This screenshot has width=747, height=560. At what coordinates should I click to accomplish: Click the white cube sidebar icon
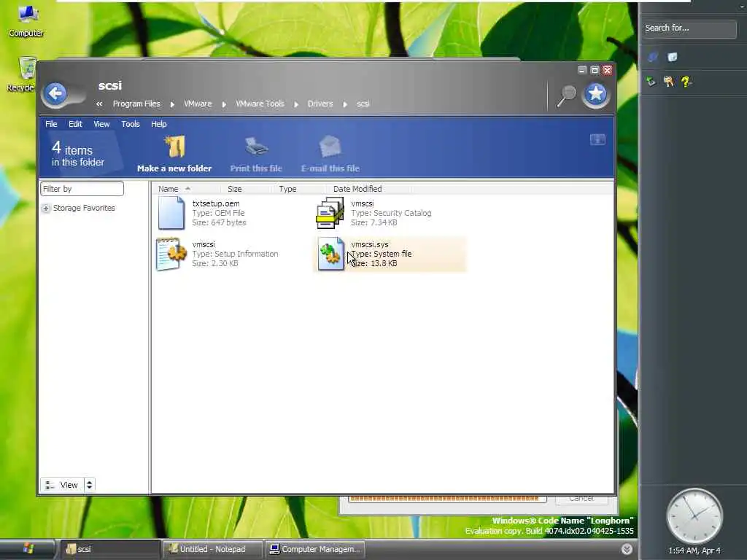(672, 57)
